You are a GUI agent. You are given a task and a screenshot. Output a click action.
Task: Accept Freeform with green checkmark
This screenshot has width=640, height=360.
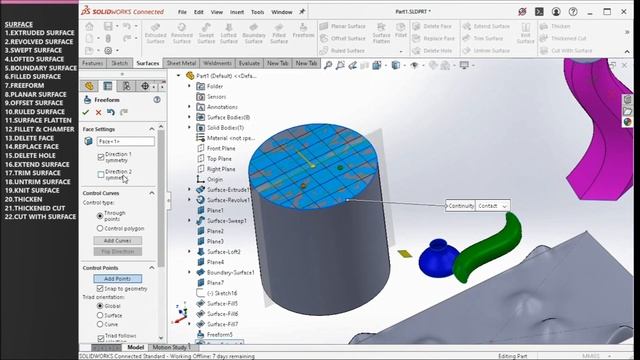(x=86, y=112)
